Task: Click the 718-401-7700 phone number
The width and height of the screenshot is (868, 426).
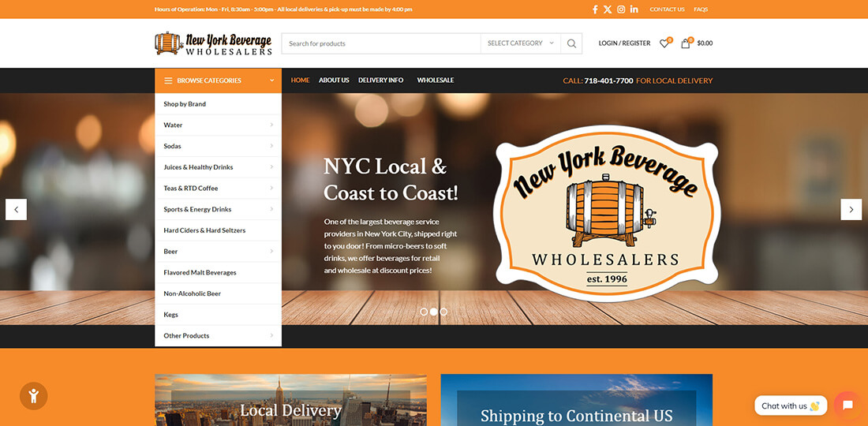Action: click(608, 80)
